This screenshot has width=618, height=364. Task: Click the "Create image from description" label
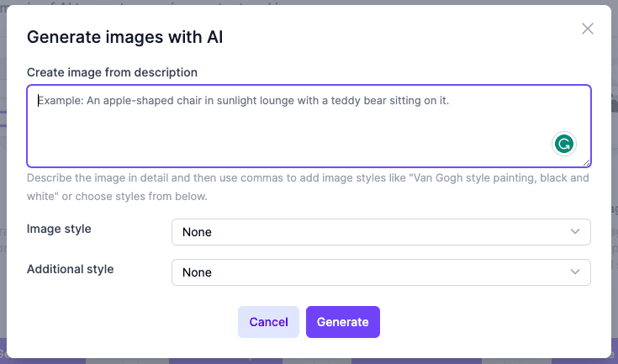point(112,72)
